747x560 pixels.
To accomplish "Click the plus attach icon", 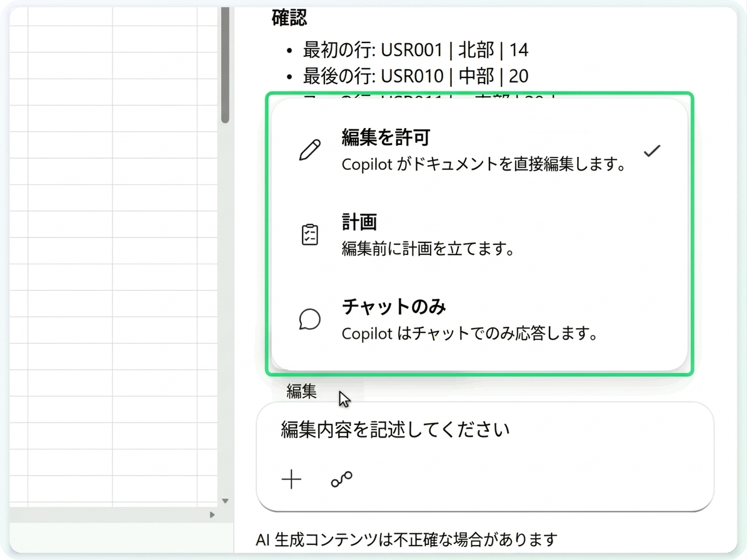I will point(291,479).
